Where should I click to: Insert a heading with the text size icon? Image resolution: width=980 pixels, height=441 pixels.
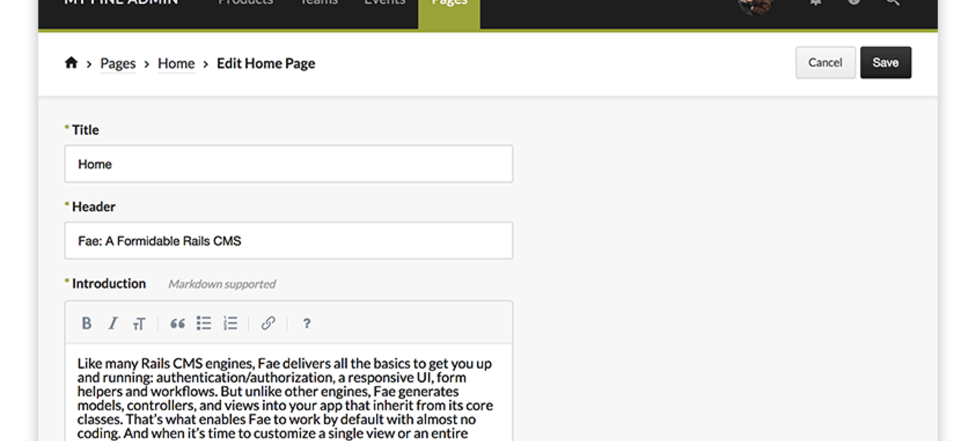[139, 324]
